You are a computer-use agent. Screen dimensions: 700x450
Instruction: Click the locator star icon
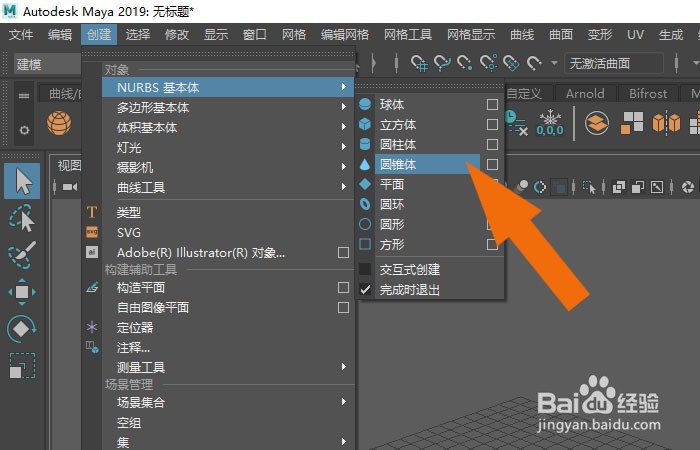pyautogui.click(x=92, y=327)
